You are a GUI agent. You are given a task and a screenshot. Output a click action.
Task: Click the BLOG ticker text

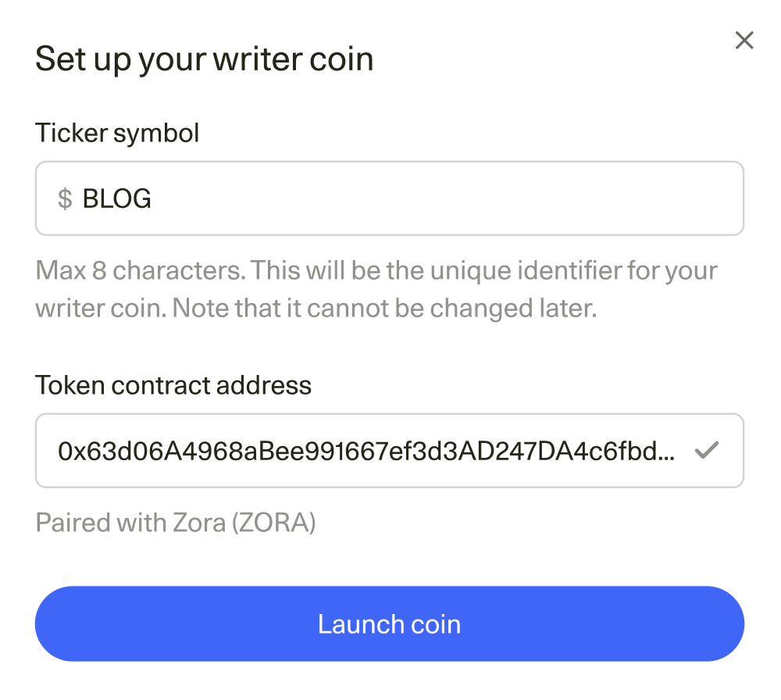point(116,198)
